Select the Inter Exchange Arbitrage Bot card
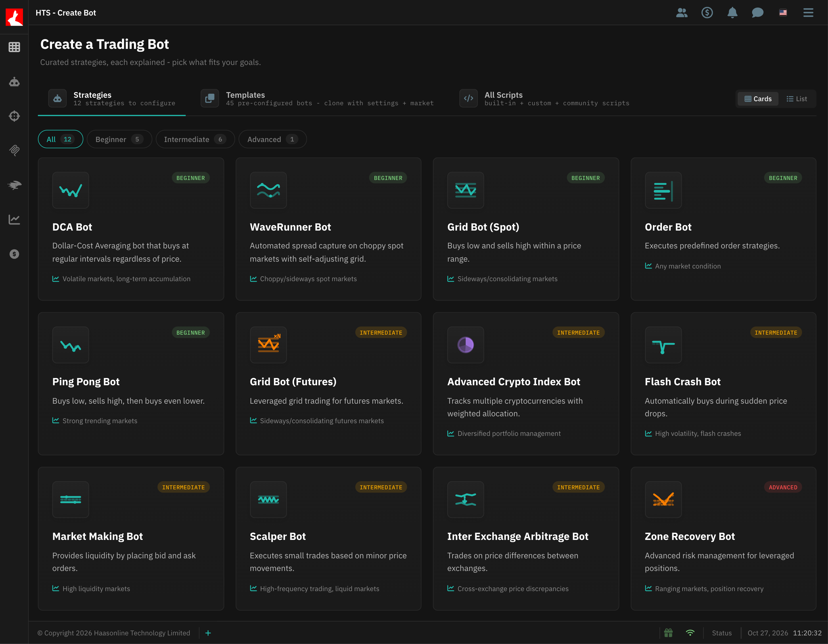828x644 pixels. point(526,538)
